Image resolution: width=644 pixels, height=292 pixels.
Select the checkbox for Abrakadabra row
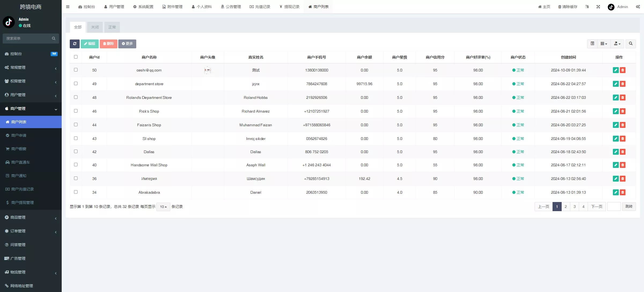coord(76,192)
